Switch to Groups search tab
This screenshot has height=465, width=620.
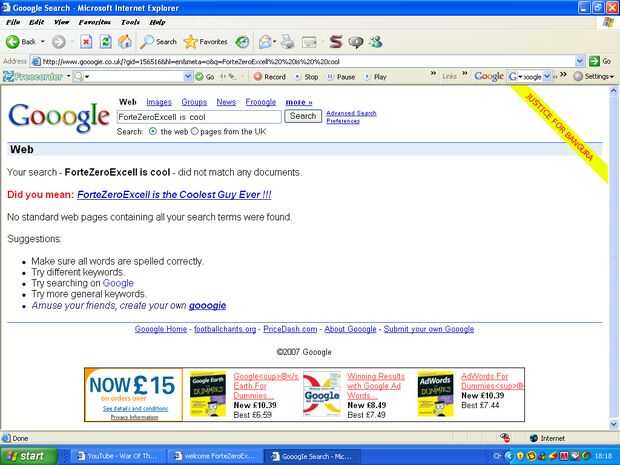pyautogui.click(x=194, y=102)
